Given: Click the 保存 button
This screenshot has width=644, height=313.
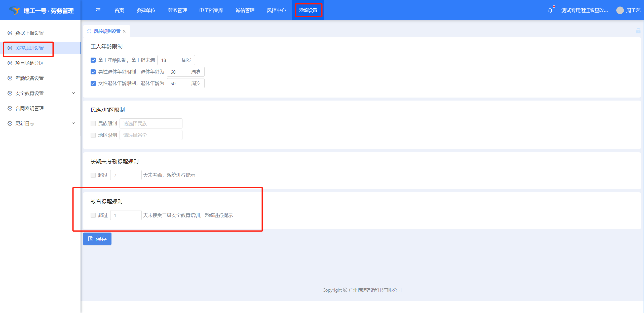Looking at the screenshot, I should coord(97,239).
